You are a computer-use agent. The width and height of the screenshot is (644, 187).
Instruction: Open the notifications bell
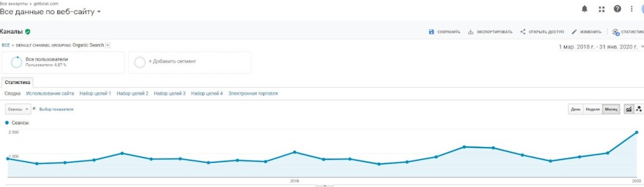click(x=584, y=9)
